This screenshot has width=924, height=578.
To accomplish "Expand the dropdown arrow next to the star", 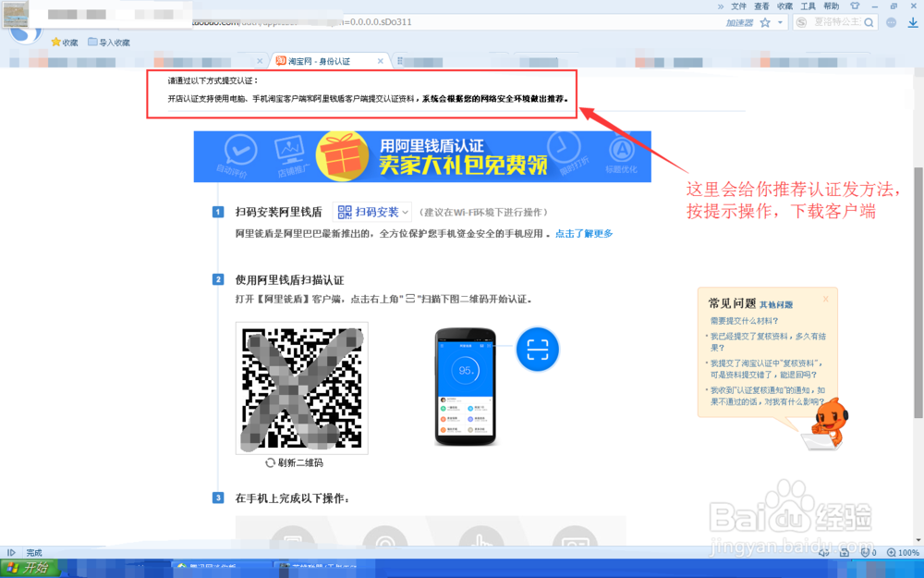I will 780,23.
